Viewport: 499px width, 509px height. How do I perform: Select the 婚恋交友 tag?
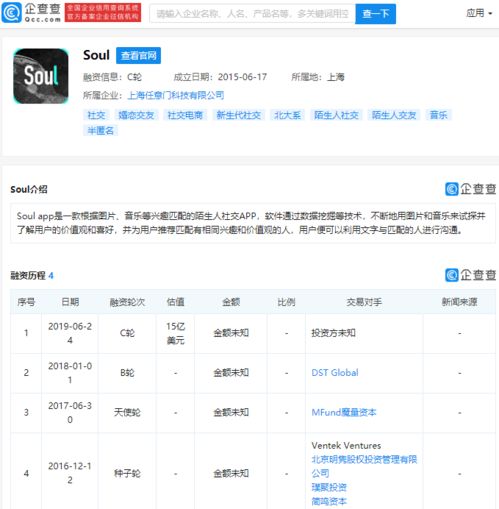click(x=136, y=115)
